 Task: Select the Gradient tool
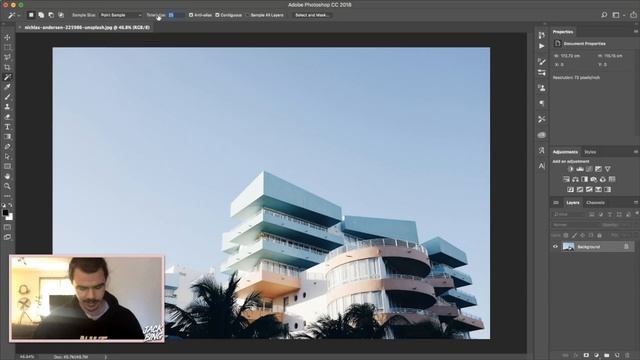click(7, 137)
